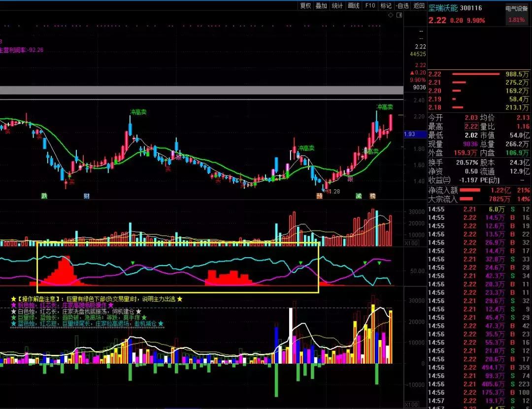The width and height of the screenshot is (532, 409).
Task: Remove the stock via -自选 button
Action: [x=402, y=5]
